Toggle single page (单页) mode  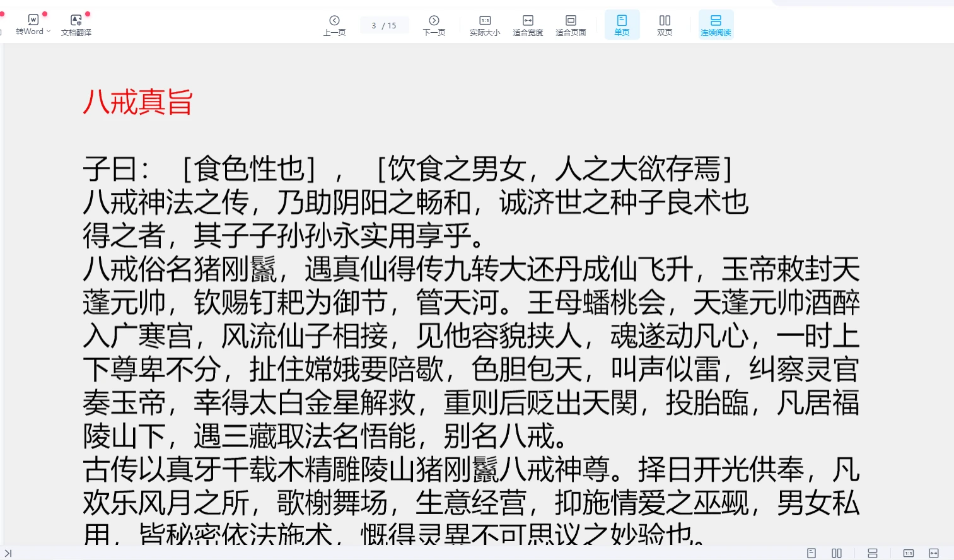click(622, 25)
